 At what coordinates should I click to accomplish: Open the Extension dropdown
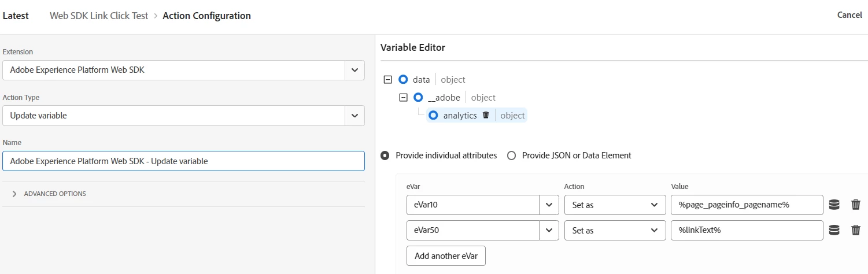pos(355,70)
